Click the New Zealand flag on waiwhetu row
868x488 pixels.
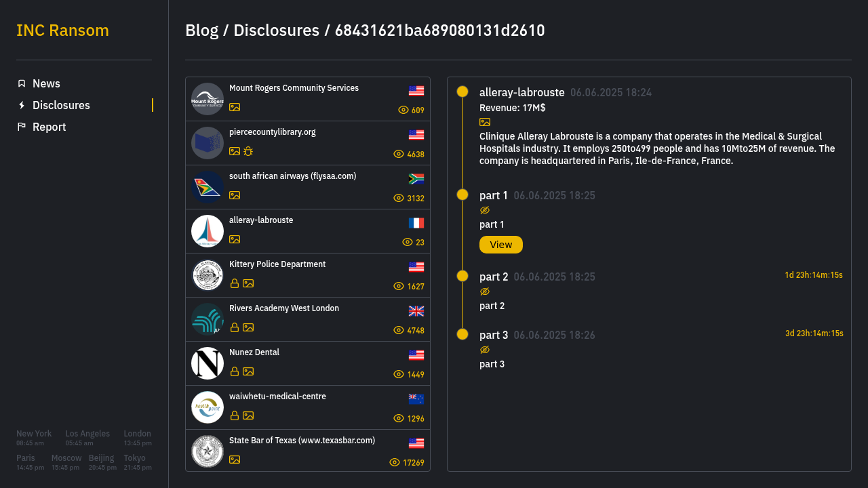click(x=416, y=399)
